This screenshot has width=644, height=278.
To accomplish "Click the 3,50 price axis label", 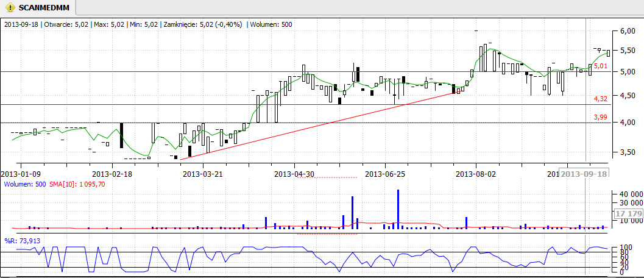I will tap(628, 152).
